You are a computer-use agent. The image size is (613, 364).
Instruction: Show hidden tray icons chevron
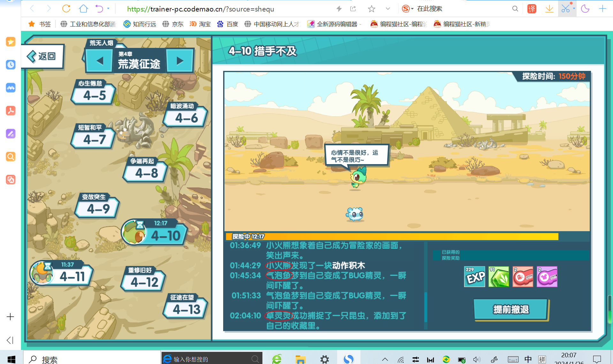[385, 359]
